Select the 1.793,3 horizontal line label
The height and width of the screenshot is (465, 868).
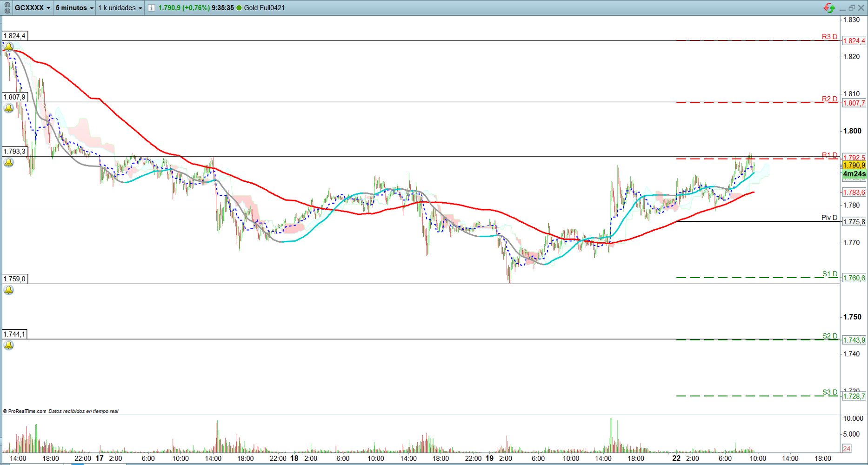(x=14, y=152)
